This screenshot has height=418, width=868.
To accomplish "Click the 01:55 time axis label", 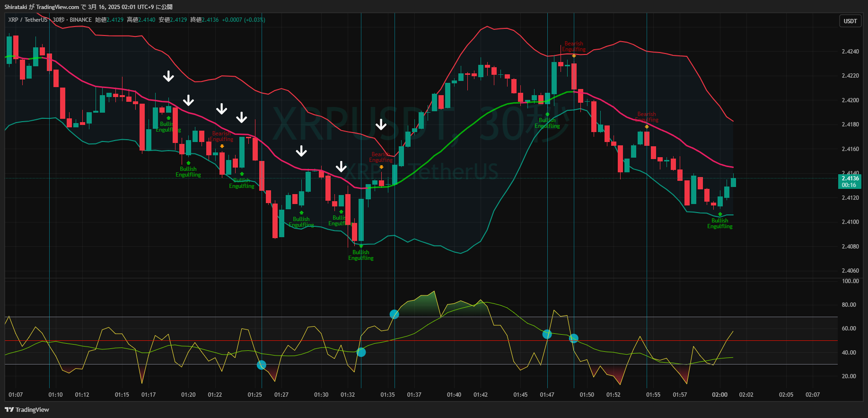I will pyautogui.click(x=653, y=395).
